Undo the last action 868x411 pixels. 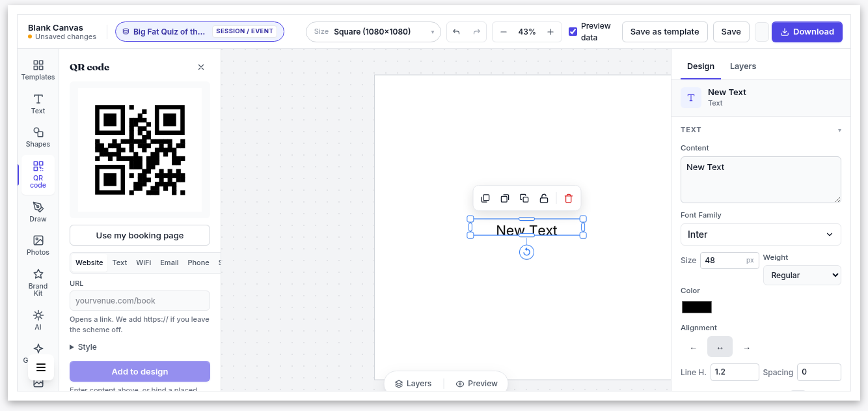(456, 32)
